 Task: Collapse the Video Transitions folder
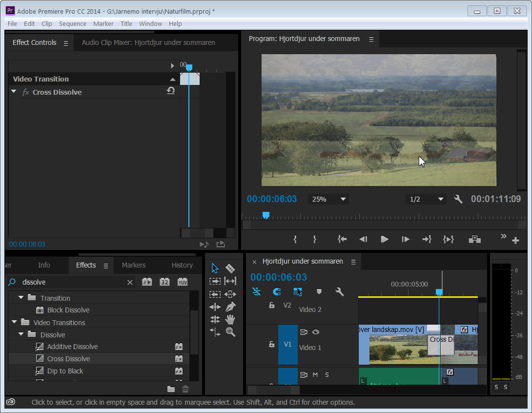pos(14,322)
